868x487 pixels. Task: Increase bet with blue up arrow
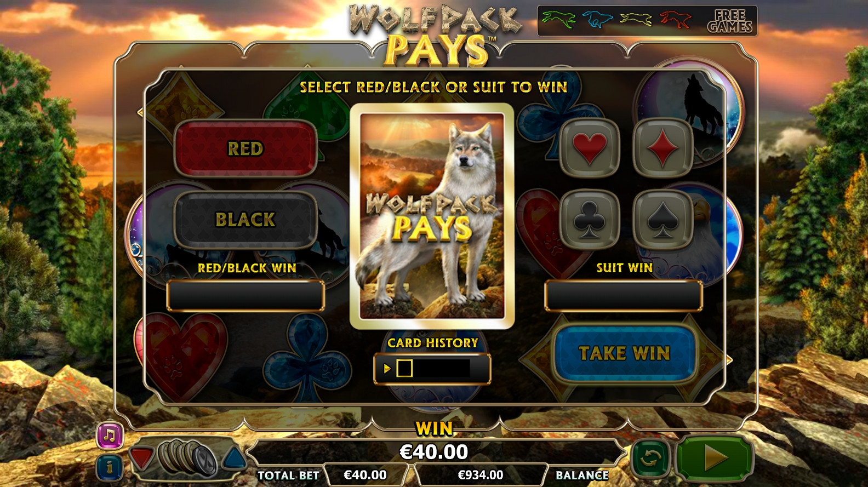[235, 458]
